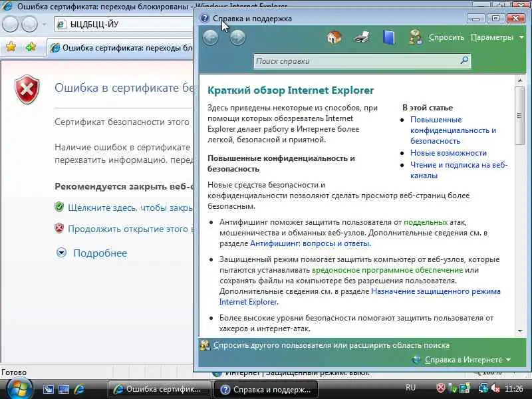Click Internet Explorer back button

point(10,24)
